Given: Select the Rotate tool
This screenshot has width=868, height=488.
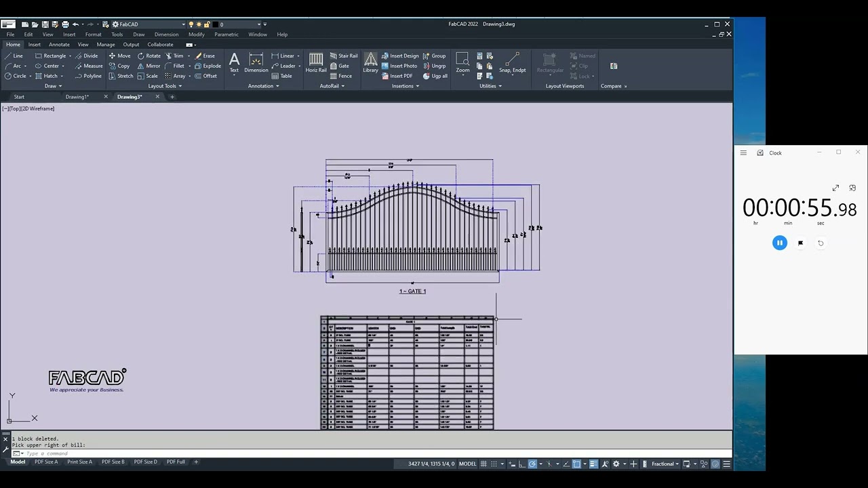Looking at the screenshot, I should tap(149, 56).
